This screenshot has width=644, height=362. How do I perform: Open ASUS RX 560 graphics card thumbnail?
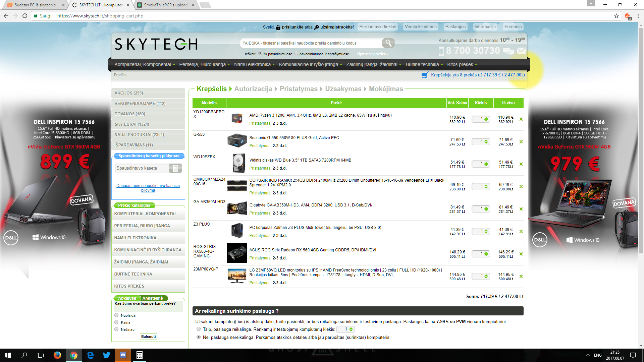[237, 253]
